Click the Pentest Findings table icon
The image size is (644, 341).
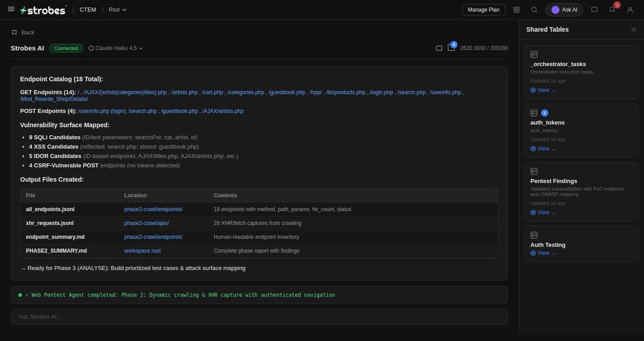534,171
